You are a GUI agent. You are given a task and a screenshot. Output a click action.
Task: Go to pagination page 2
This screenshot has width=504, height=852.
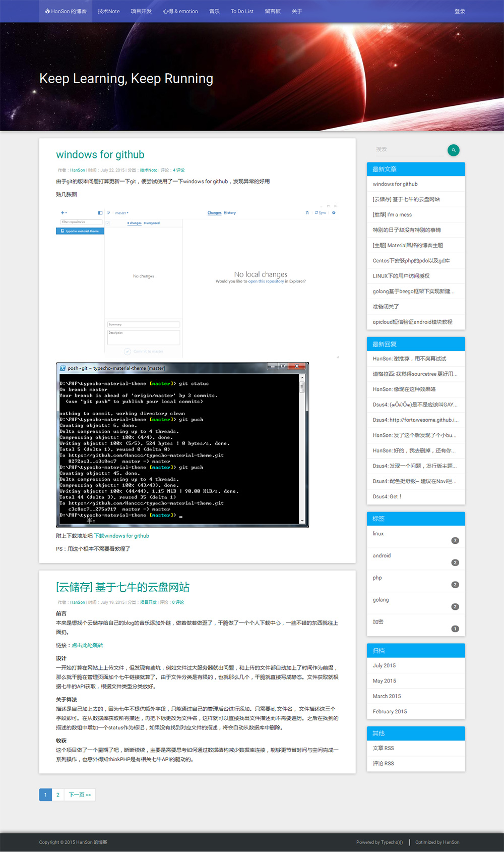tap(58, 795)
